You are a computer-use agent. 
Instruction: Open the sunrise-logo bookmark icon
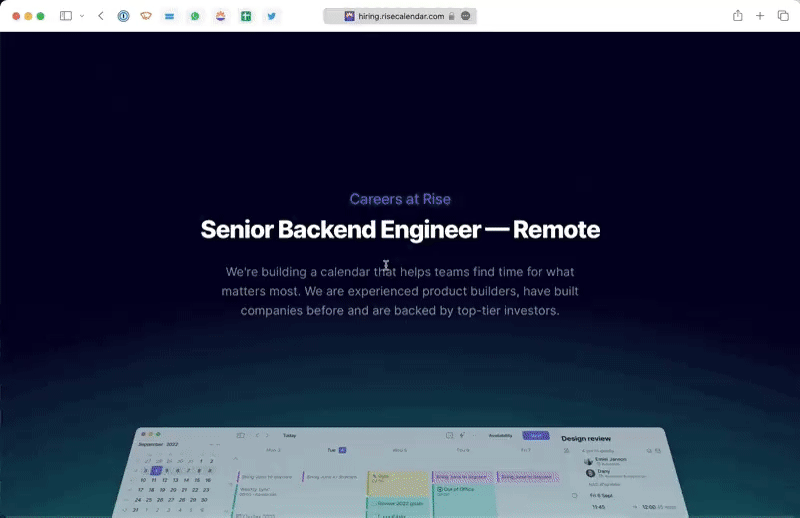(220, 16)
